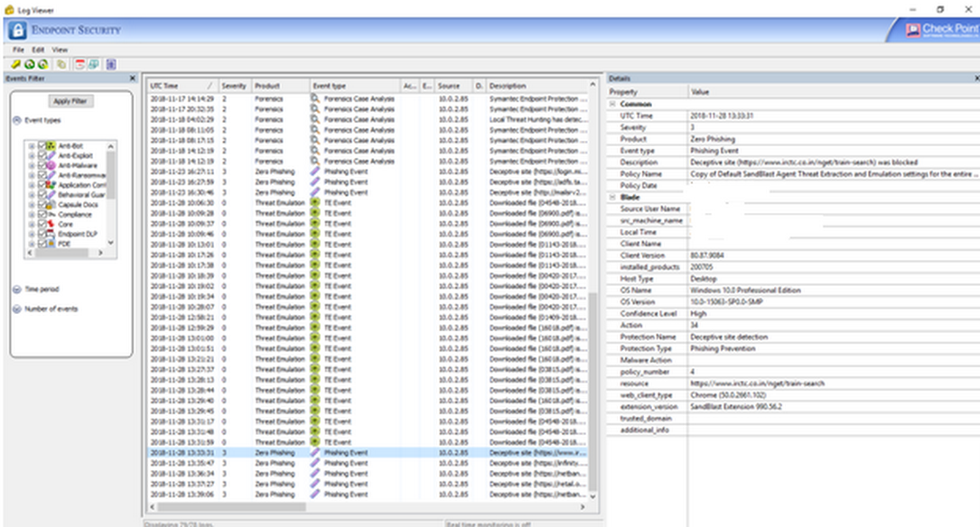The width and height of the screenshot is (980, 527).
Task: Expand the Number of events section
Action: click(17, 309)
